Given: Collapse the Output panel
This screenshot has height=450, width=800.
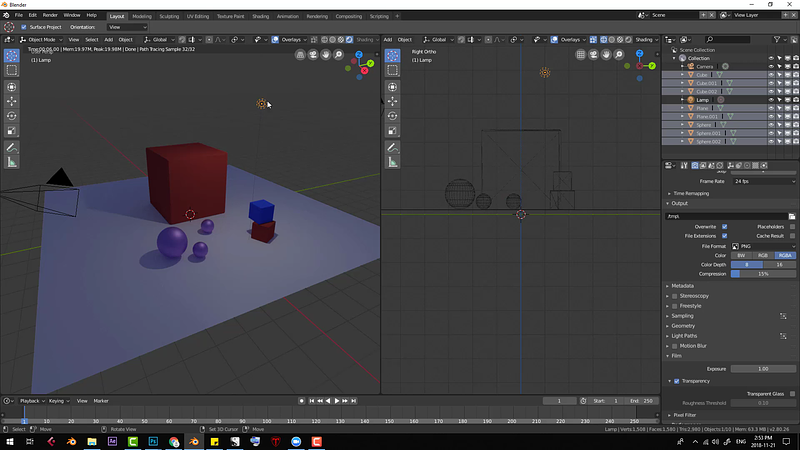Looking at the screenshot, I should coord(679,203).
